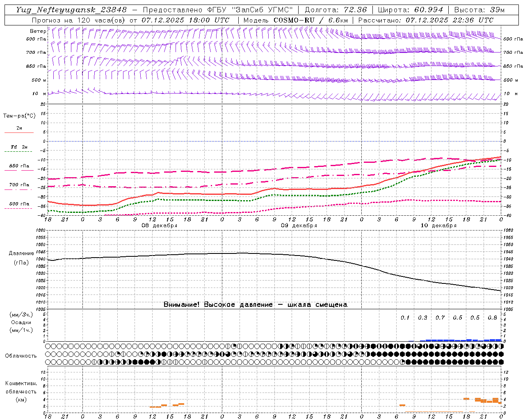Screen dimensions: 525x420
Task: Select the latitude value Широта: 60.994
Action: pos(410,10)
